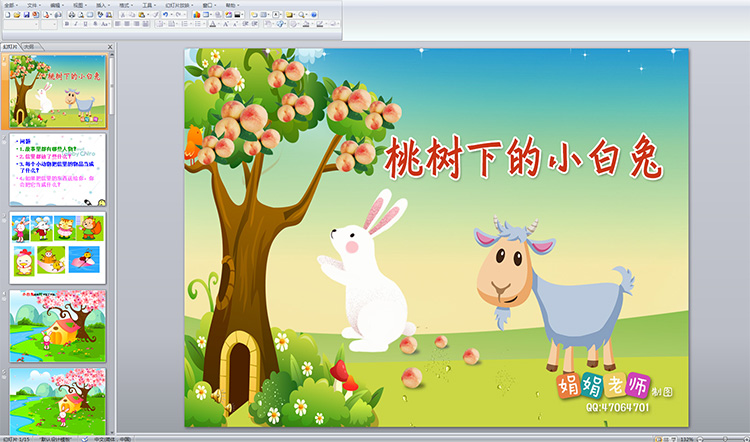
Task: Click the Change Case 'Aa' icon
Action: (x=105, y=24)
